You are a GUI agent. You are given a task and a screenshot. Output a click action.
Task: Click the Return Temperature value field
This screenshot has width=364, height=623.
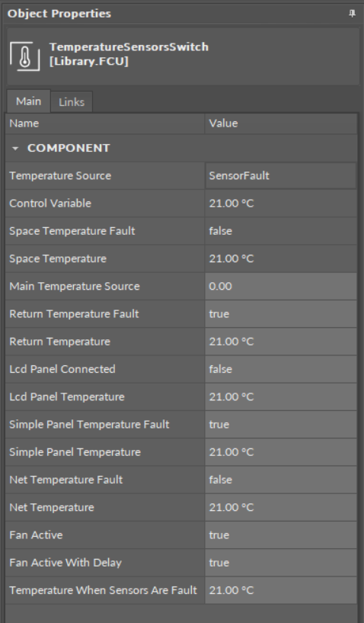[281, 342]
